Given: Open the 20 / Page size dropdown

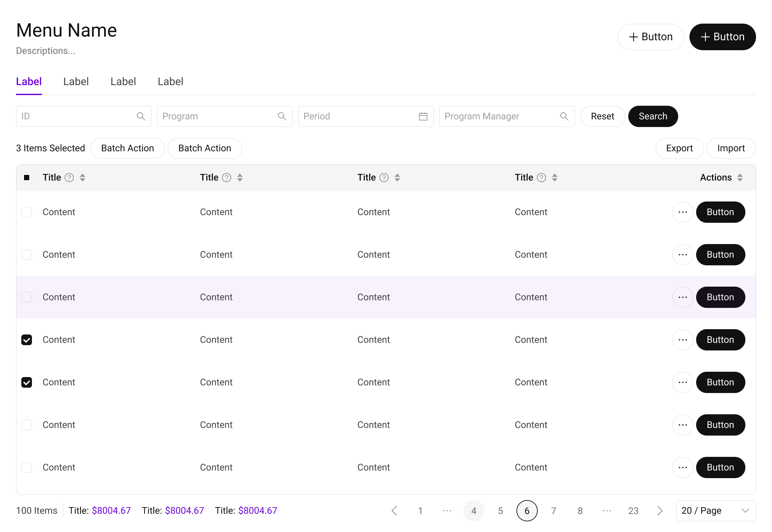Looking at the screenshot, I should 715,511.
